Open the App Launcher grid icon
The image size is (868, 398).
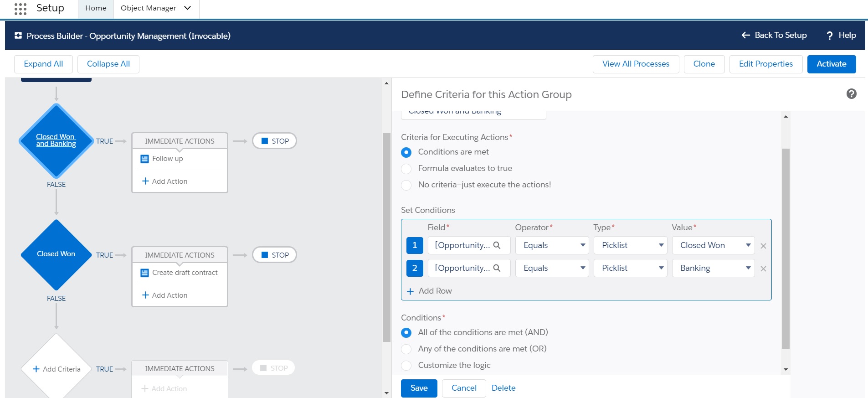tap(21, 9)
